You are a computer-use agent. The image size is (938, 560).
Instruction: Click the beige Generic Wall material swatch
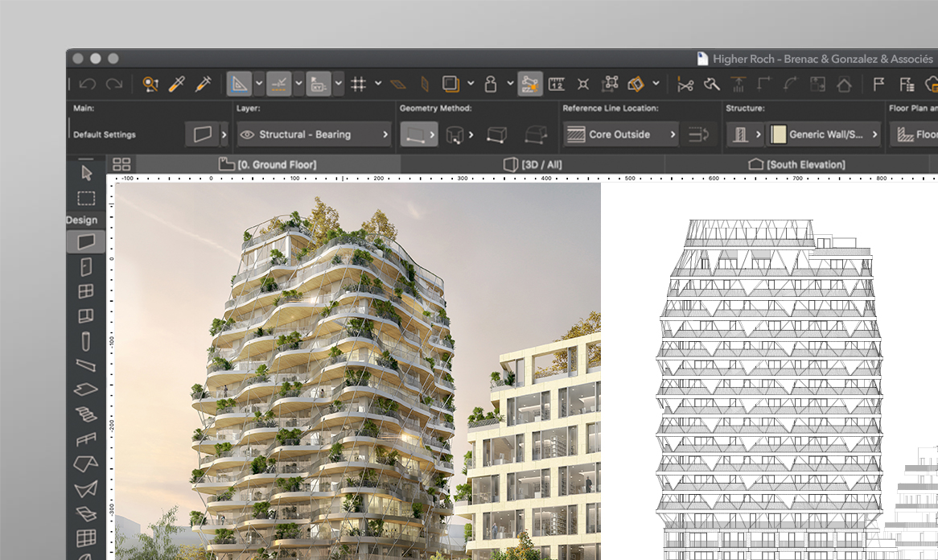(778, 134)
